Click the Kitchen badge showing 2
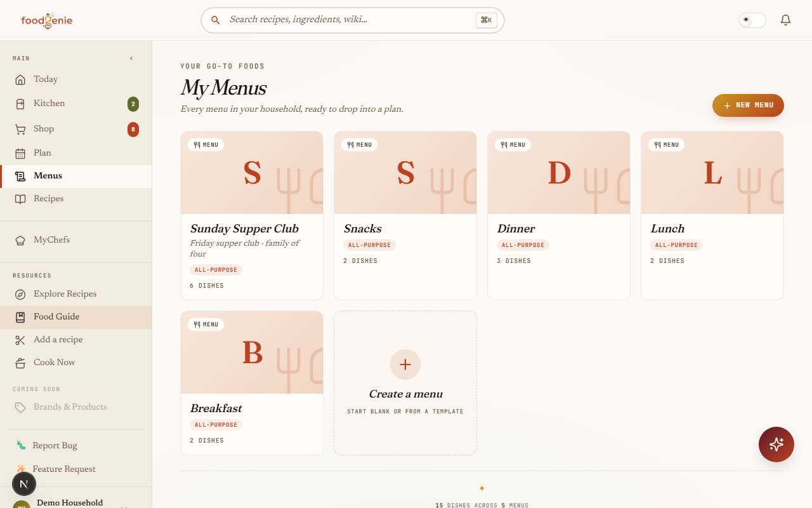Screen dimensions: 812x508 point(133,104)
